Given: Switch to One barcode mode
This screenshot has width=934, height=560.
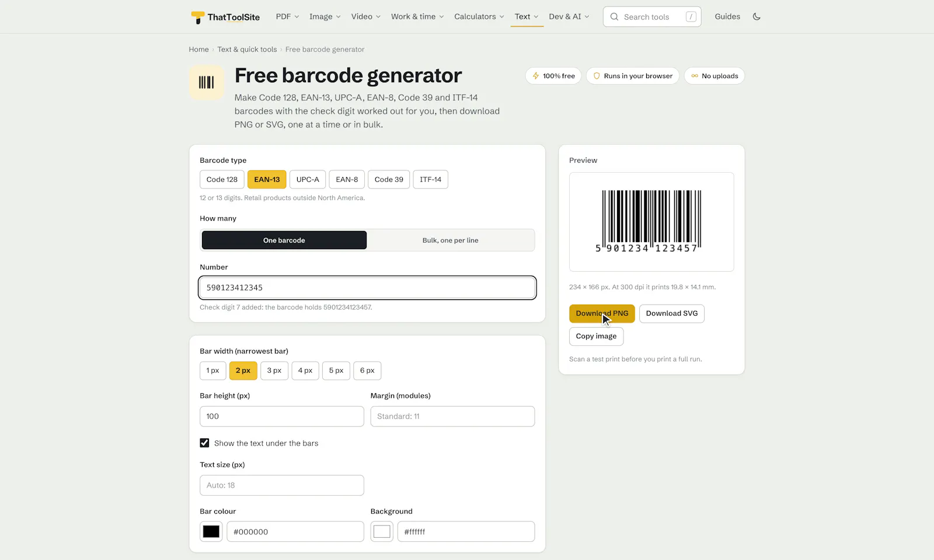Looking at the screenshot, I should [x=284, y=240].
